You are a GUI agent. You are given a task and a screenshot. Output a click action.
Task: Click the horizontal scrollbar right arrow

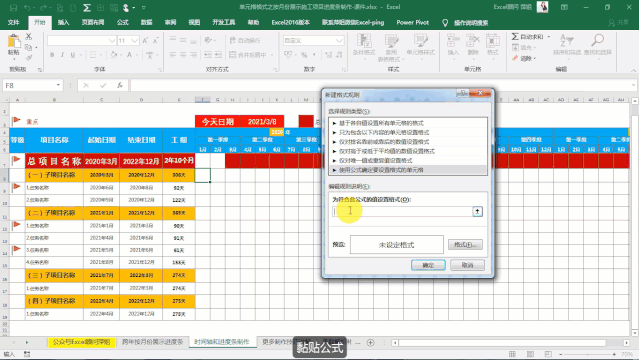[x=626, y=343]
